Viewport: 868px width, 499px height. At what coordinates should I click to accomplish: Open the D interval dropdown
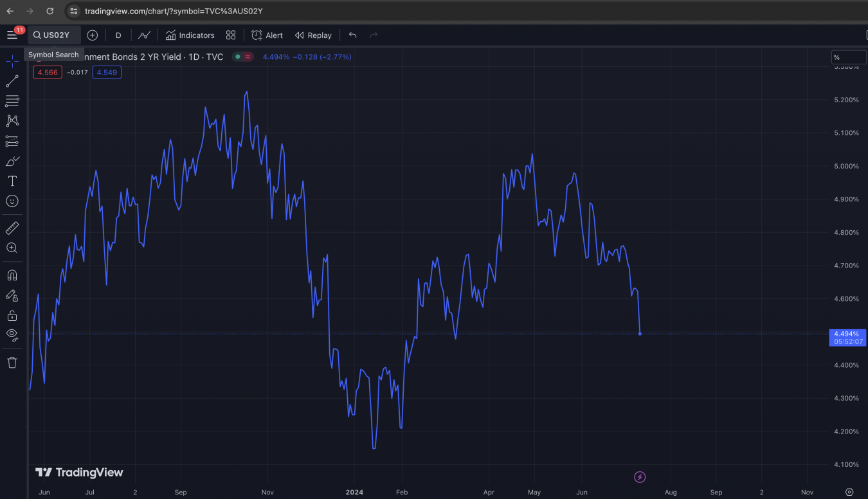pos(118,35)
